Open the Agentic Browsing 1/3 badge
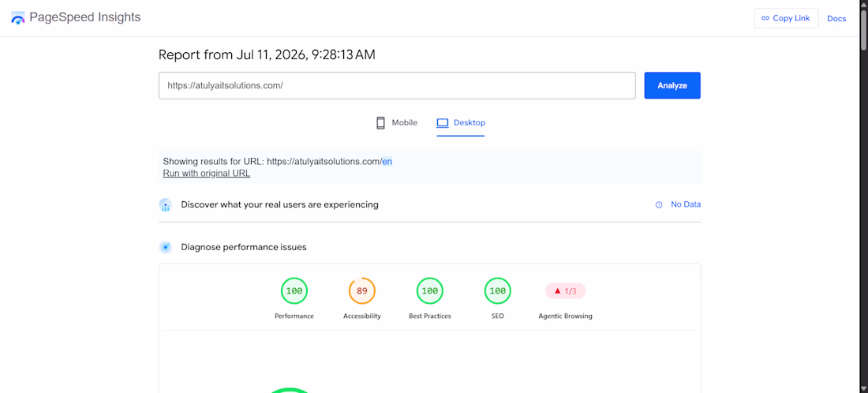Image resolution: width=868 pixels, height=393 pixels. [565, 291]
